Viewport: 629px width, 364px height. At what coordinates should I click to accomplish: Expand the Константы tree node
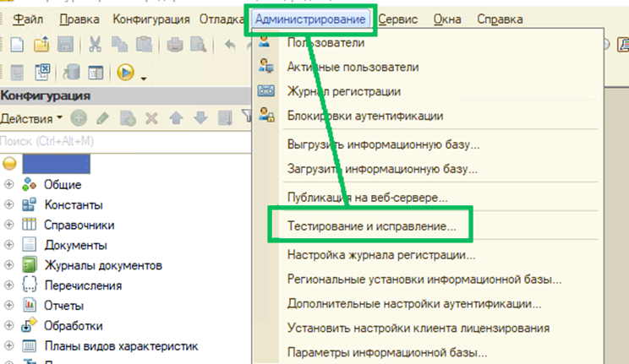pyautogui.click(x=8, y=204)
